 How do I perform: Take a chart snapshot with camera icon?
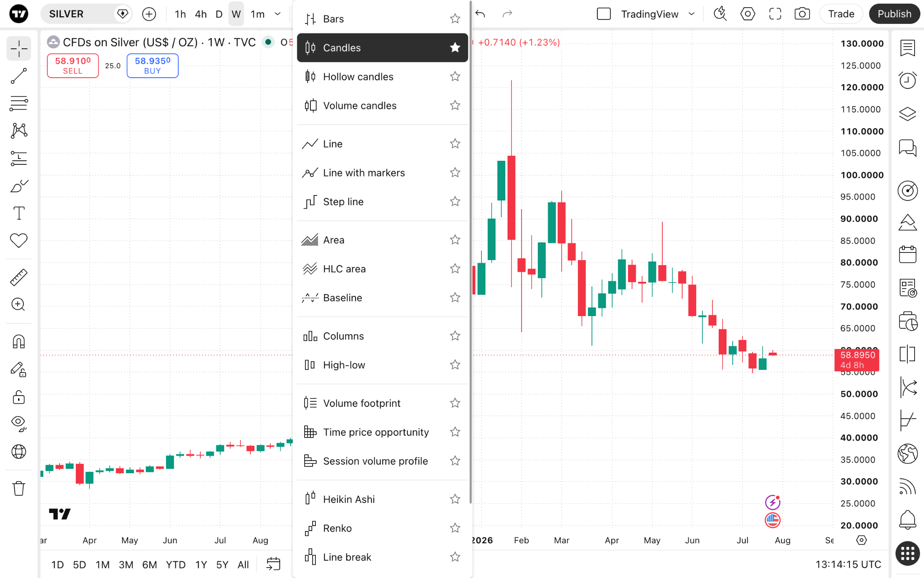802,14
